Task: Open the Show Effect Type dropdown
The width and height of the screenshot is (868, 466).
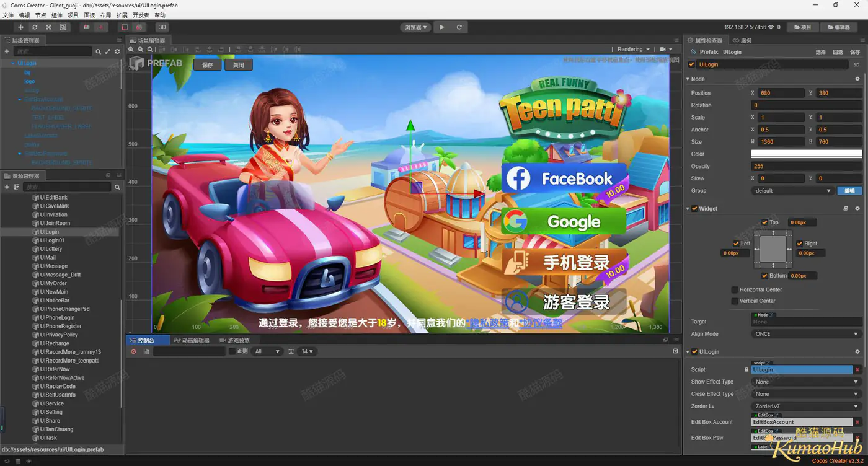Action: pos(807,382)
